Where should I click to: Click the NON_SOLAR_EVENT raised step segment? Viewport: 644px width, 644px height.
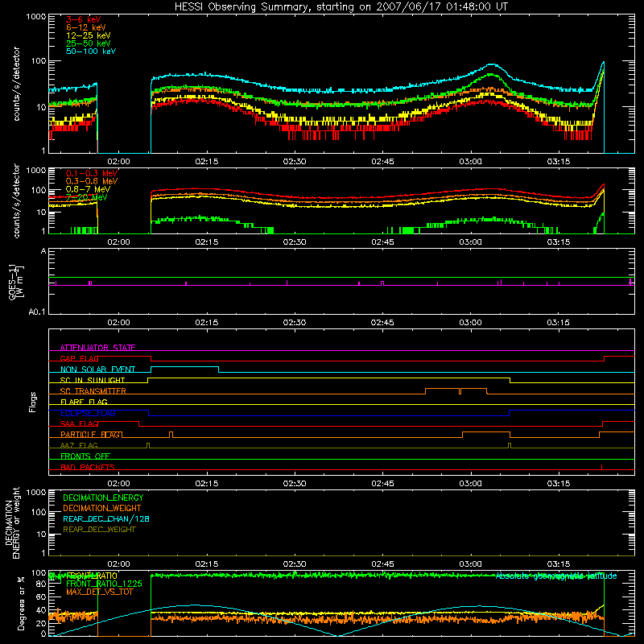click(x=184, y=367)
